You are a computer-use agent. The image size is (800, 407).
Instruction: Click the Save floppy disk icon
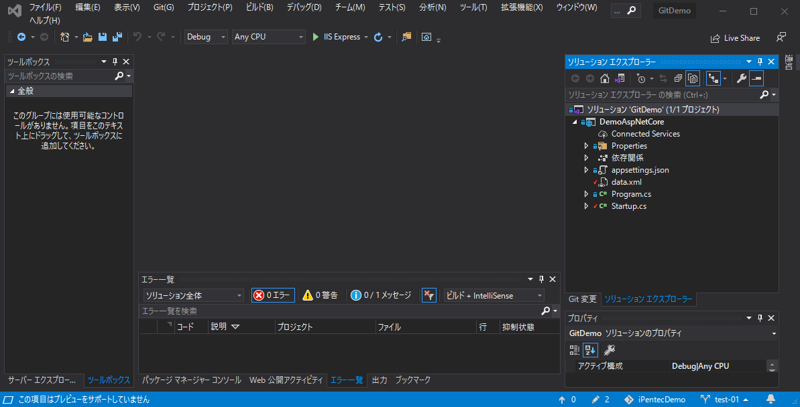tap(103, 37)
